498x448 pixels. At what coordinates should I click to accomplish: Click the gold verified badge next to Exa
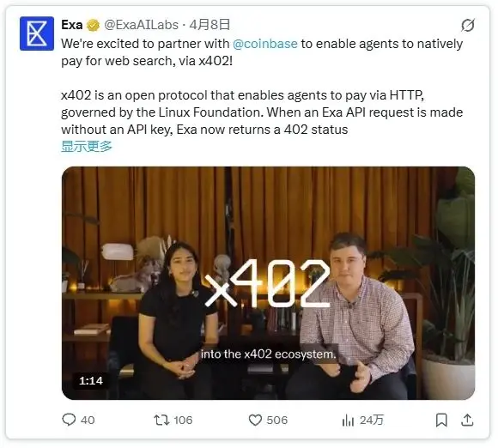(93, 25)
